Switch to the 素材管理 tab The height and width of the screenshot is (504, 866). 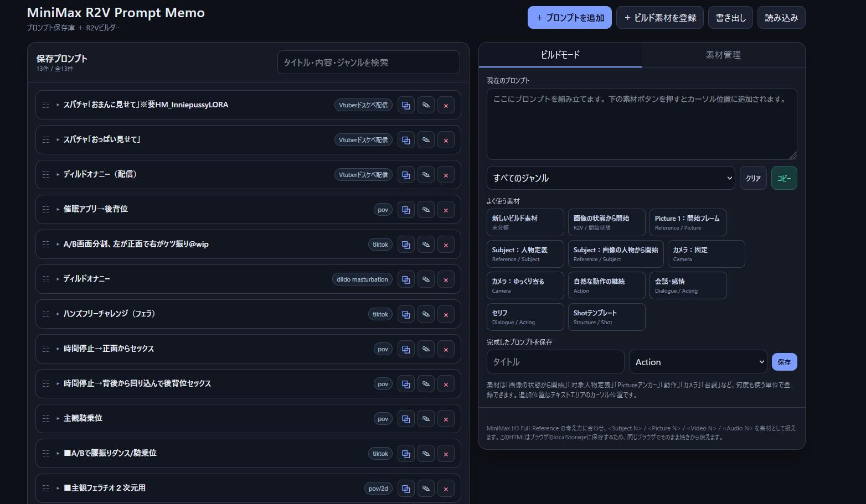click(723, 55)
